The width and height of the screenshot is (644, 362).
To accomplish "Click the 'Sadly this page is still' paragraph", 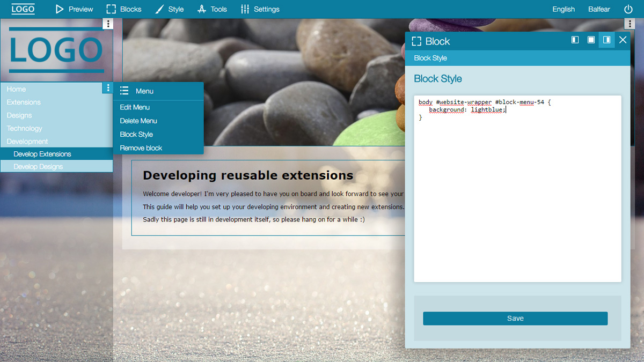I will point(254,219).
